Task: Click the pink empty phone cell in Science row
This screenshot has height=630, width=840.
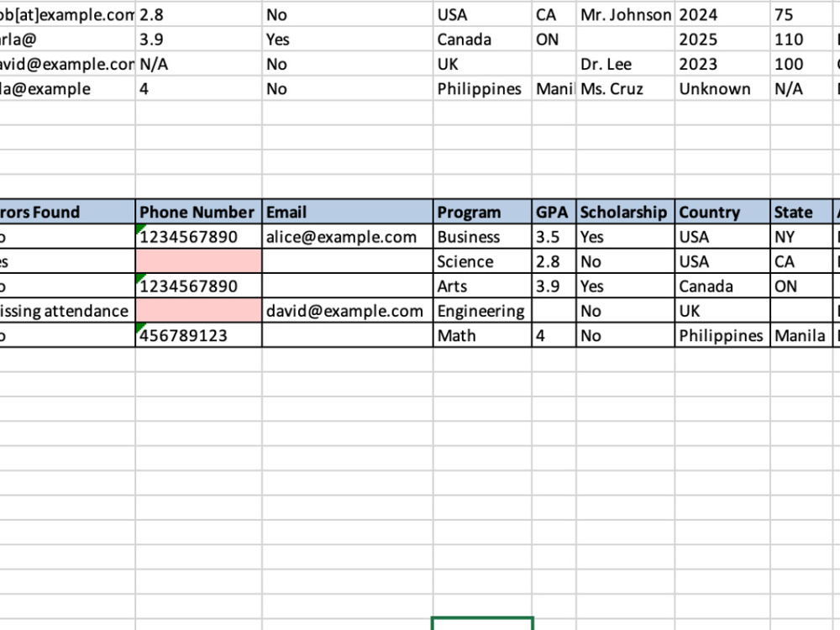Action: [199, 261]
